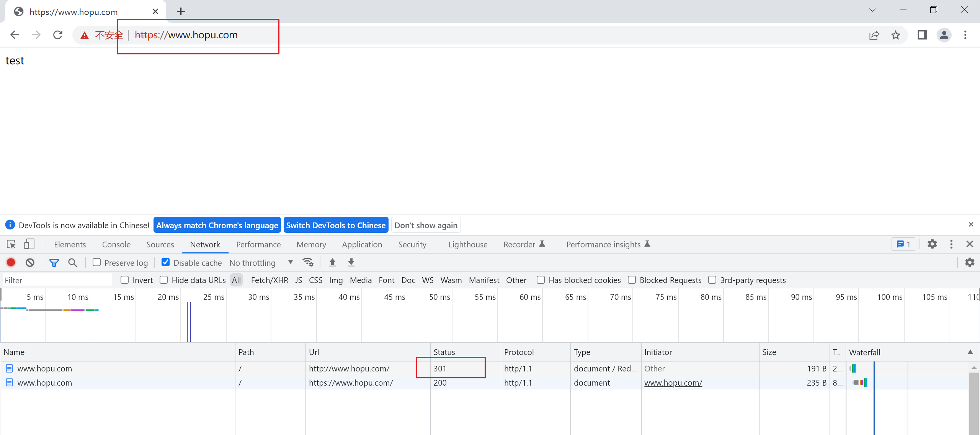Click the browser forward arrow
The width and height of the screenshot is (980, 435).
tap(36, 35)
